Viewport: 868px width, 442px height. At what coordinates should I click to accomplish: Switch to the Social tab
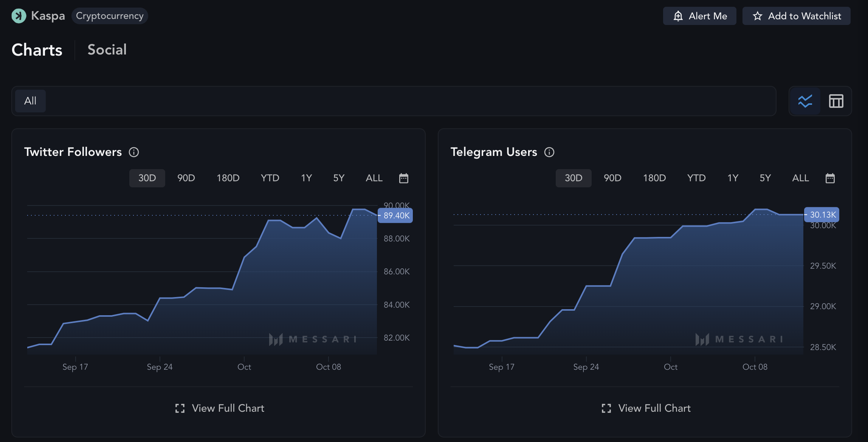pos(107,50)
